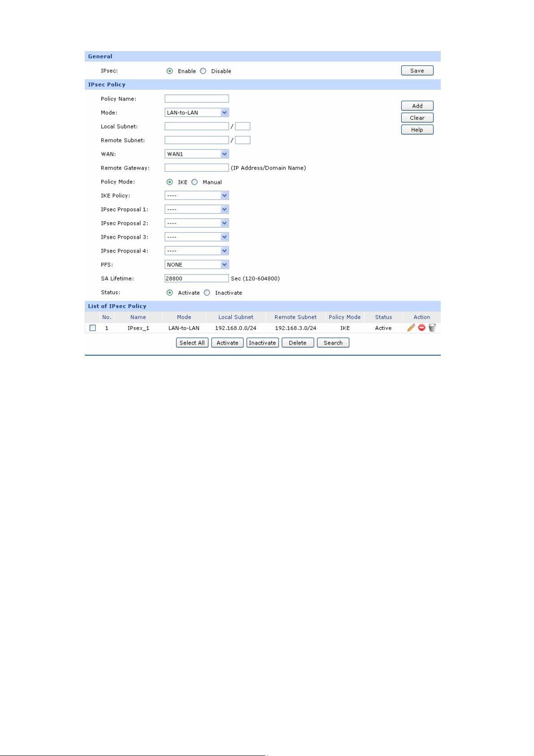
Task: Focus the Remote Gateway input box
Action: coord(196,168)
